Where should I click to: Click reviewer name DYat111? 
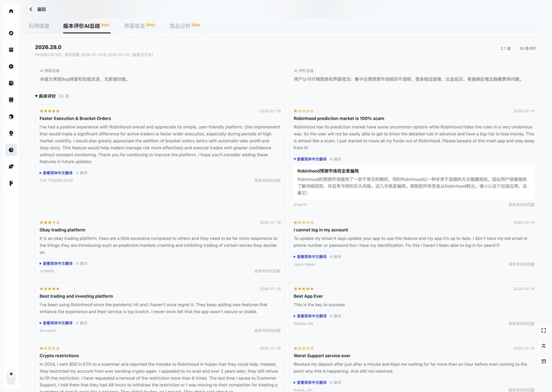(x=300, y=205)
